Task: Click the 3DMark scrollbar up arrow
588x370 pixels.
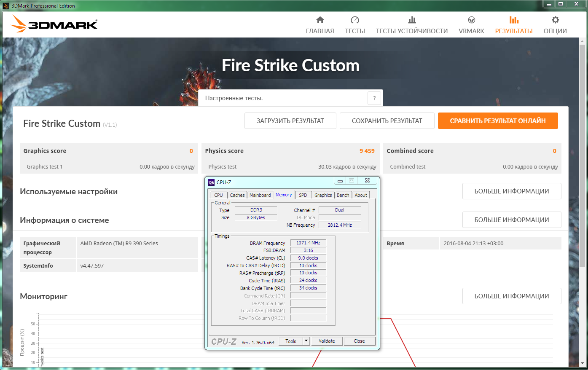Action: point(583,41)
